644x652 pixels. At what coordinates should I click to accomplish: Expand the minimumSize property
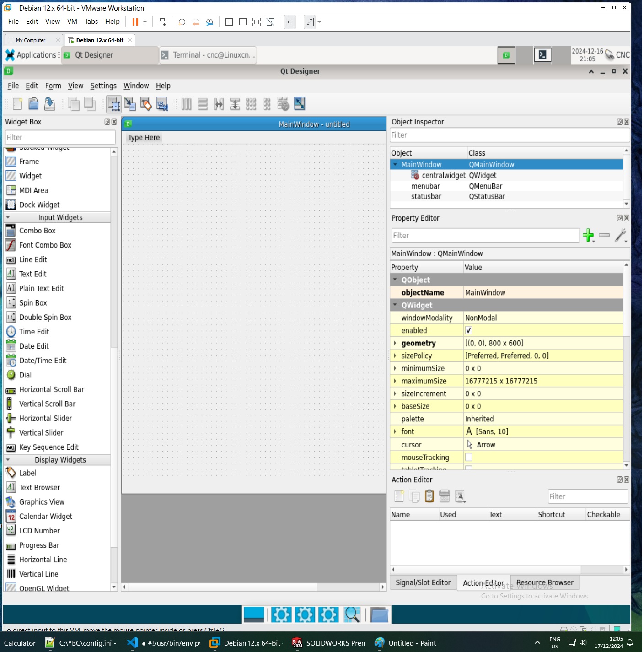click(395, 368)
